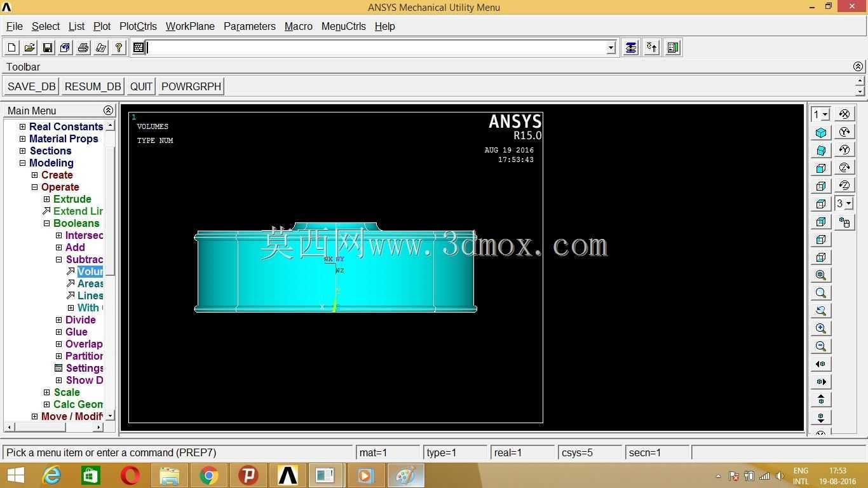The height and width of the screenshot is (488, 868).
Task: Save the analysis with the floppy disk icon
Action: [x=47, y=48]
